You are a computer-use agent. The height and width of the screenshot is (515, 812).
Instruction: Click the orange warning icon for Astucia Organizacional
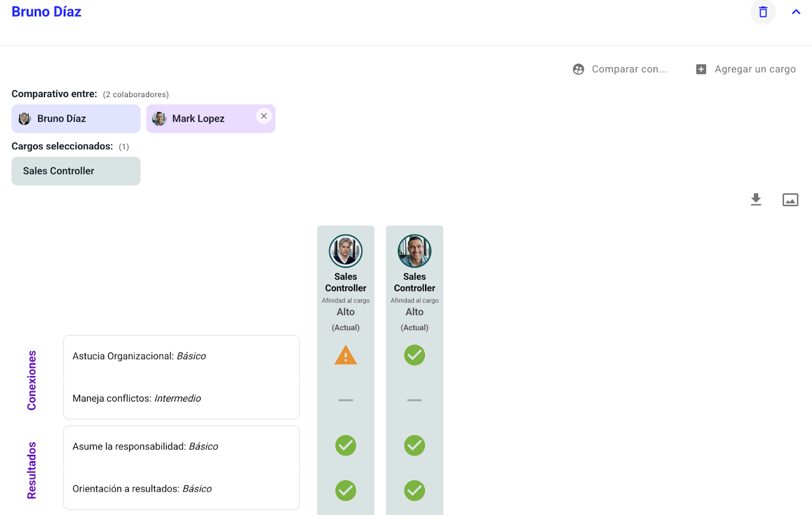pos(346,355)
